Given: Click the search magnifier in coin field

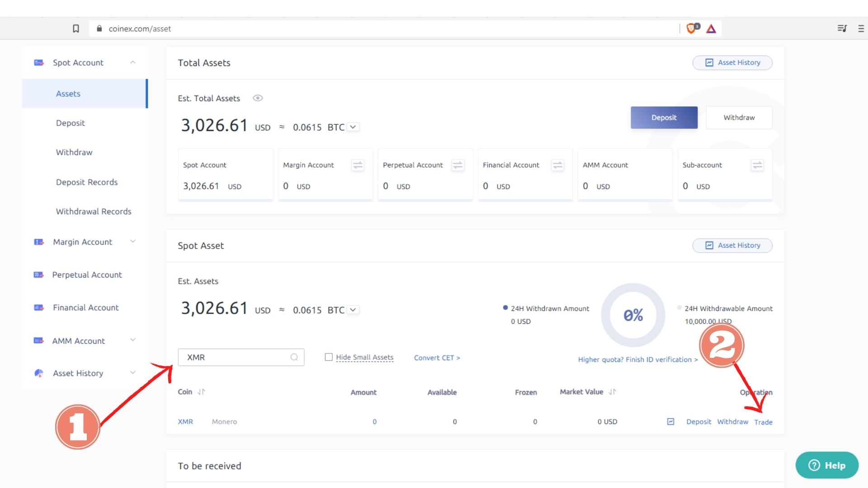Looking at the screenshot, I should tap(294, 357).
